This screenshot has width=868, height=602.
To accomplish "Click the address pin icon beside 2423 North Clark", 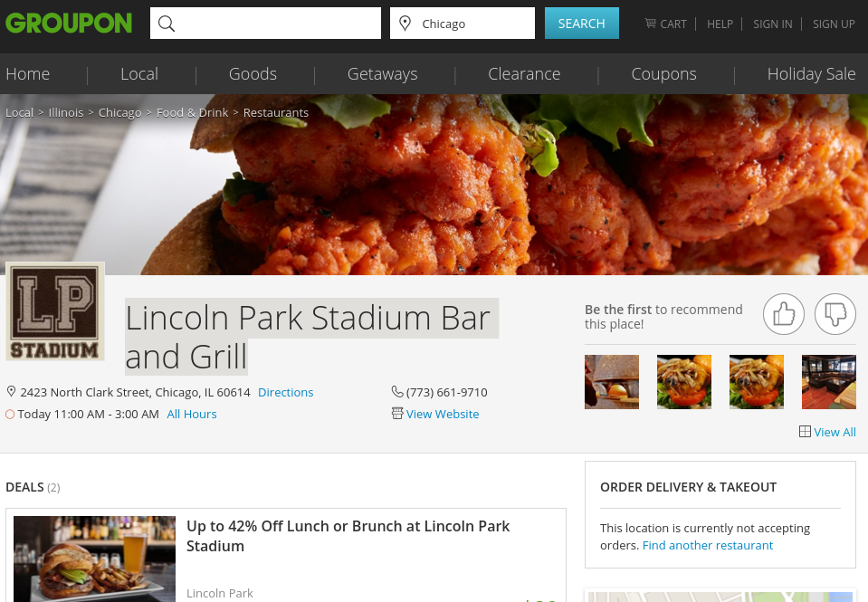I will [11, 392].
